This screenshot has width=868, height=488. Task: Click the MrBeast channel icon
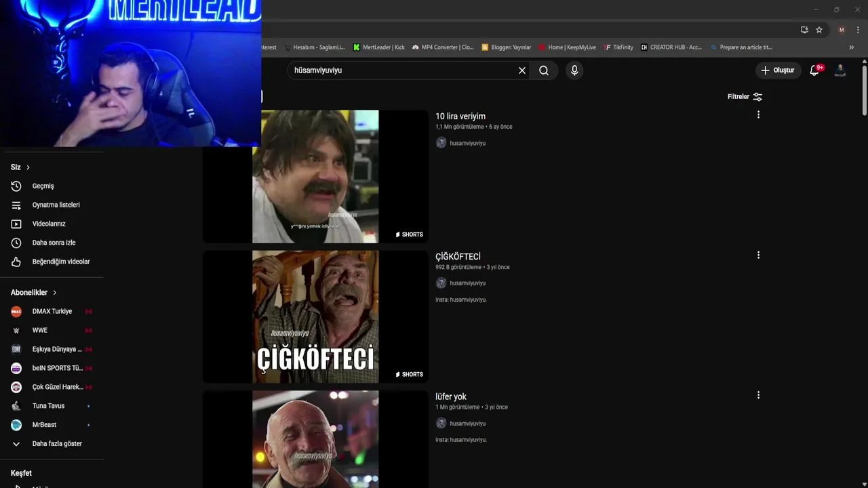[16, 425]
